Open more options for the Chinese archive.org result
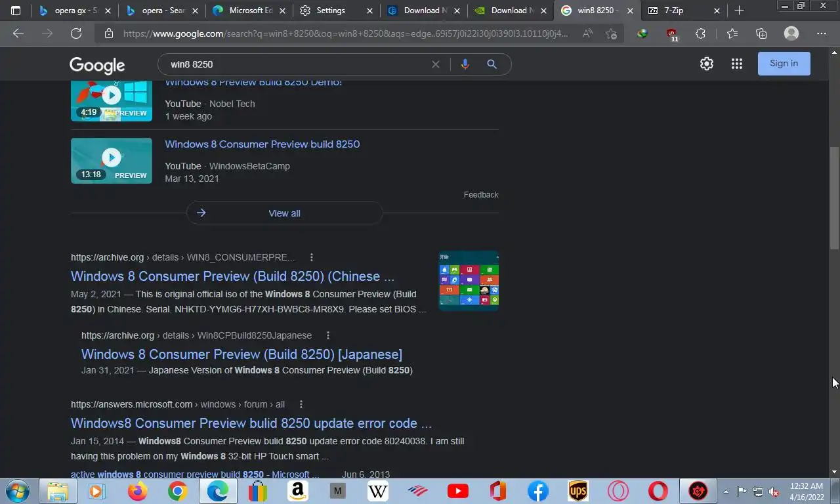Viewport: 840px width, 504px height. [312, 257]
